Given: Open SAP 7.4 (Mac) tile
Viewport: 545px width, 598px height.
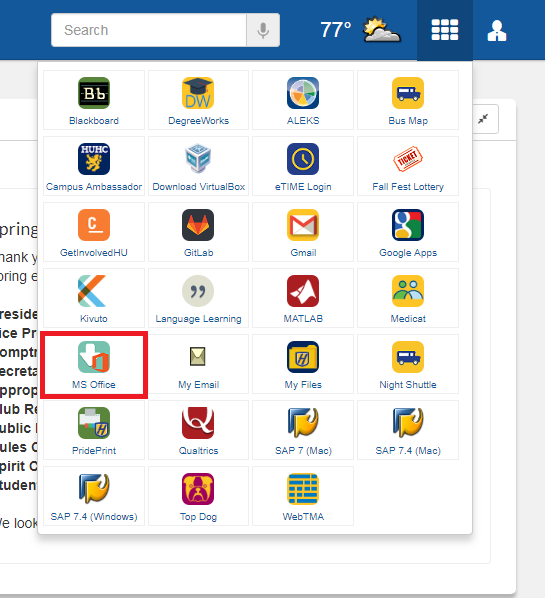Looking at the screenshot, I should [x=408, y=430].
